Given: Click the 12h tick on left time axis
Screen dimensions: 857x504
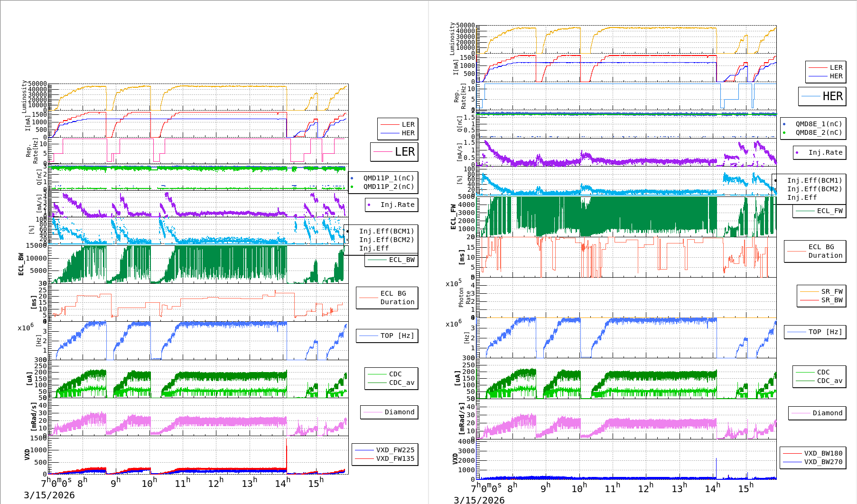Looking at the screenshot, I should tap(216, 483).
